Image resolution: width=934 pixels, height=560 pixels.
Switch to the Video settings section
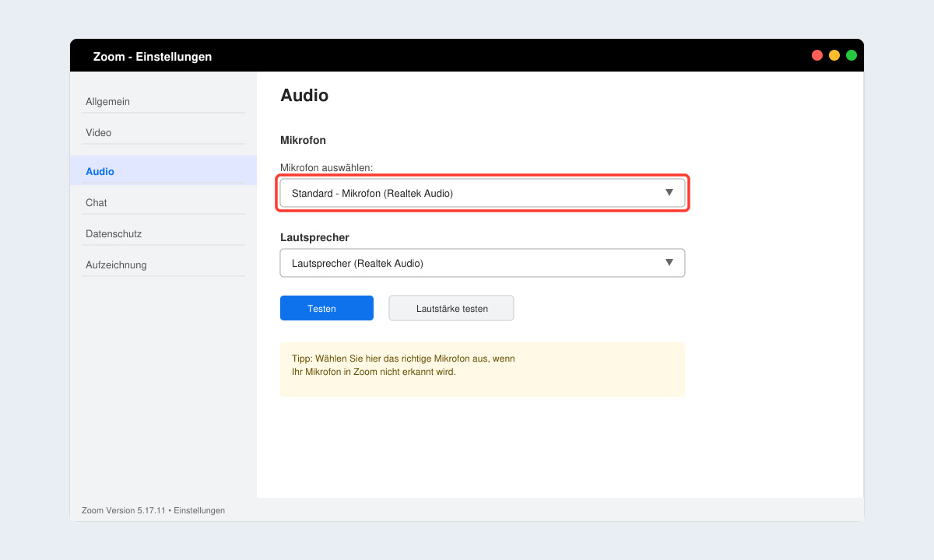tap(163, 133)
